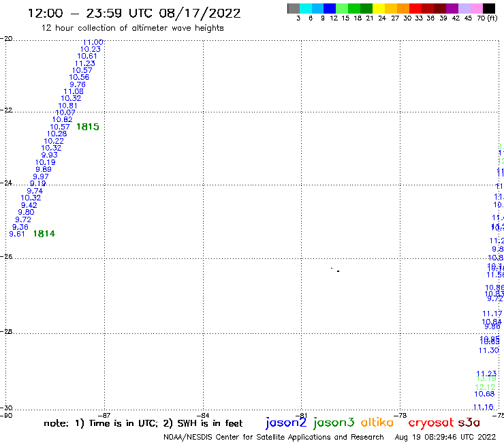Click the 11.30 wave height reading
The height and width of the screenshot is (443, 504).
[x=489, y=351]
